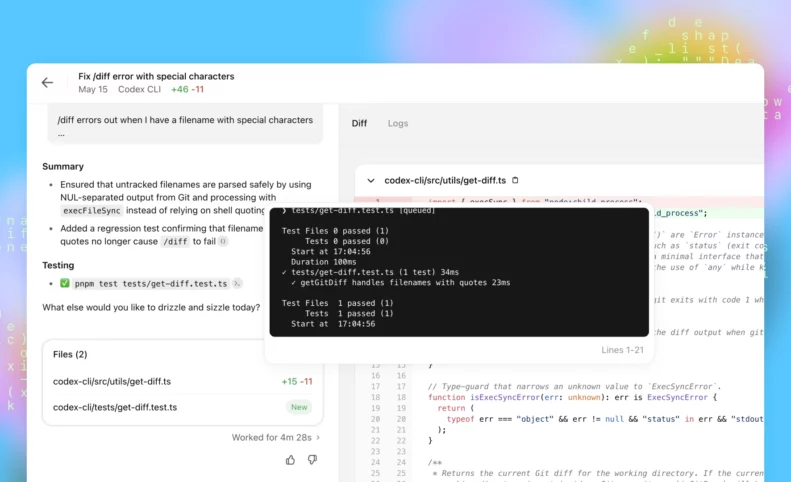Click 'What else would you like to drizzle' text
Viewport: 791px width, 482px height.
pyautogui.click(x=151, y=307)
